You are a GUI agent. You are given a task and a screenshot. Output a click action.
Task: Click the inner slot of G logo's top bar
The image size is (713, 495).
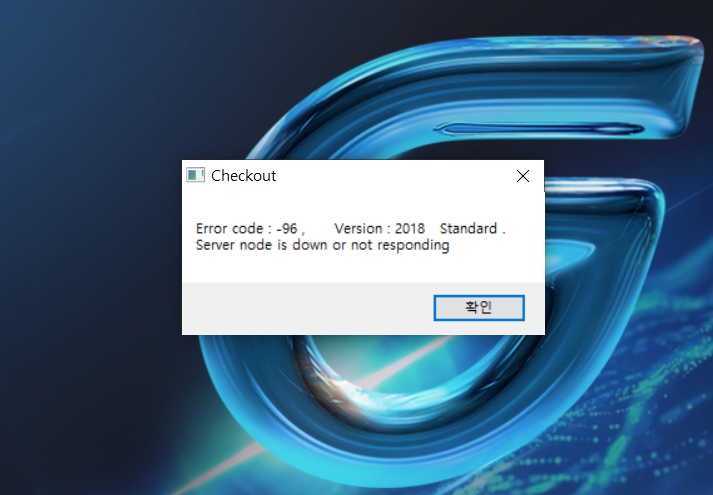pos(539,129)
